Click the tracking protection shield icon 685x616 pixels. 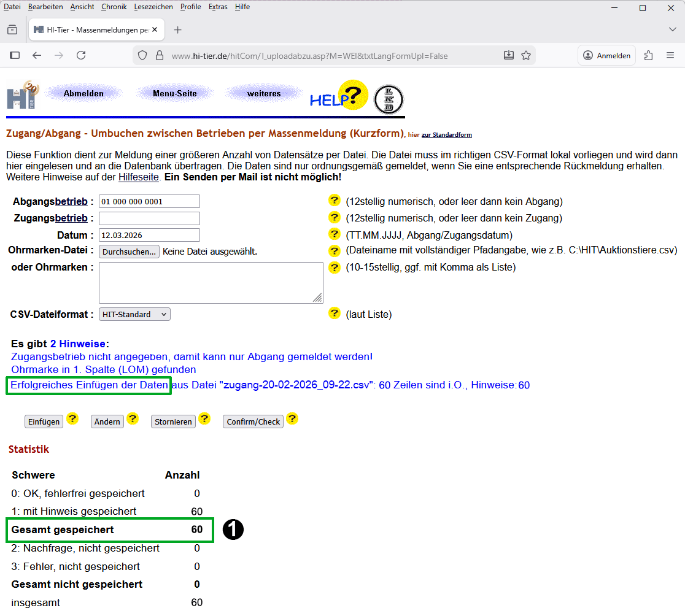[142, 55]
